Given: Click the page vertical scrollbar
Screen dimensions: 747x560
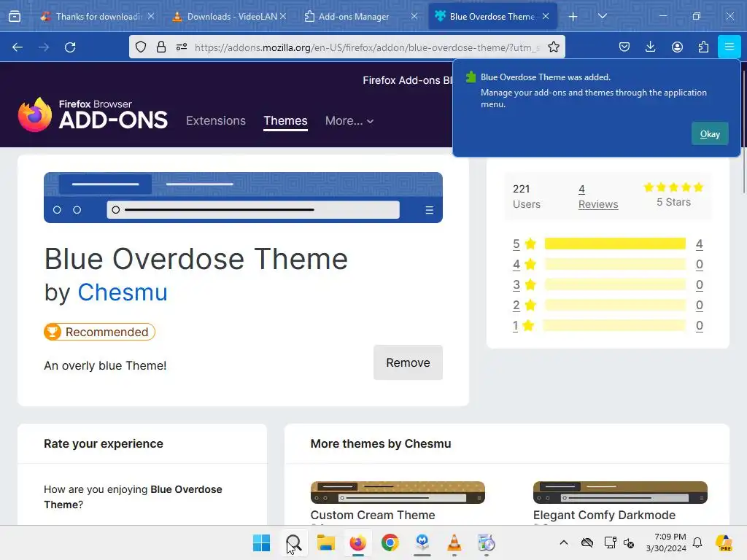Looking at the screenshot, I should tap(743, 132).
